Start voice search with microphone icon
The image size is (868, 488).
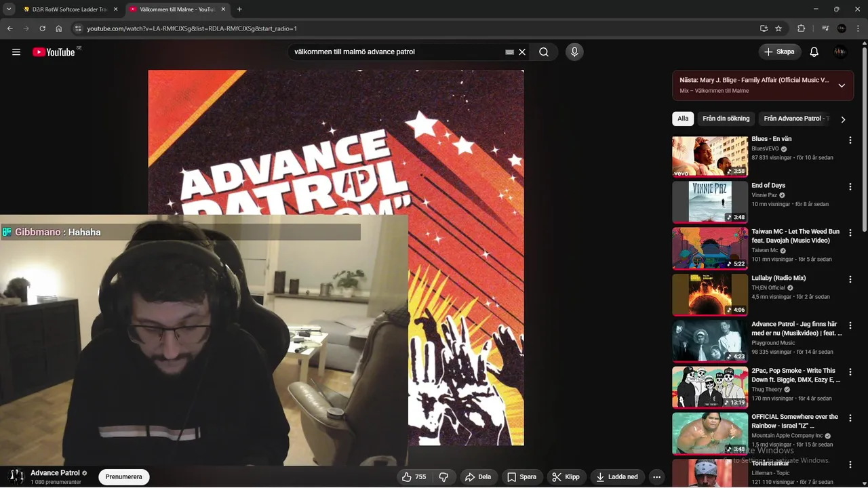coord(574,52)
